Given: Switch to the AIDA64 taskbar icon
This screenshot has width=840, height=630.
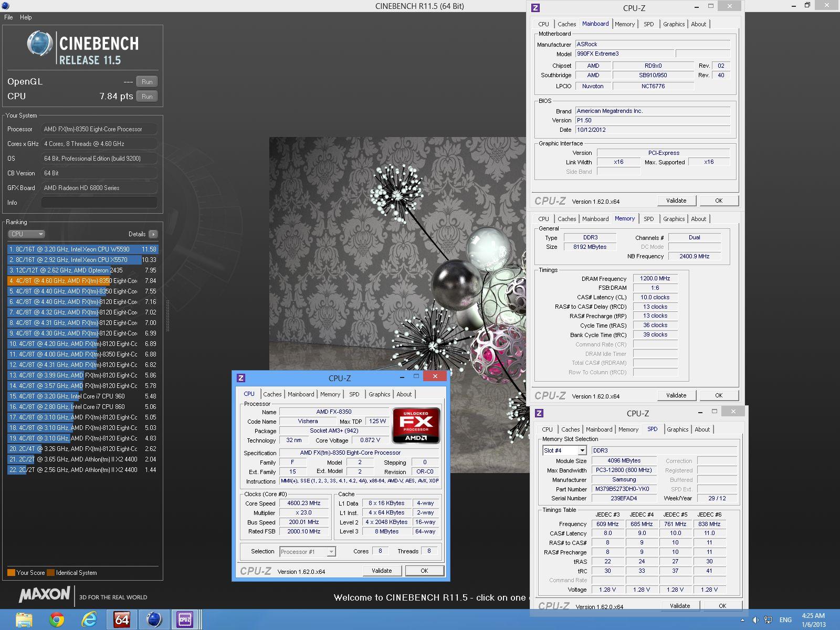Looking at the screenshot, I should tap(122, 620).
